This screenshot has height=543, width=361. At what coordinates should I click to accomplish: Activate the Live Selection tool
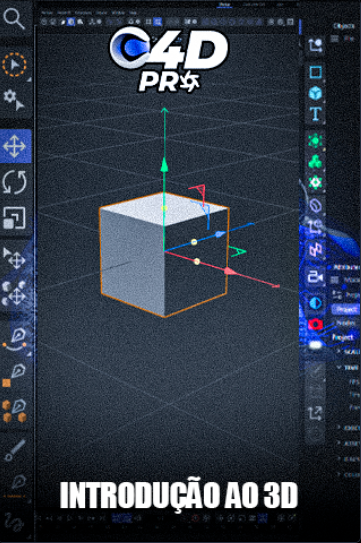(x=14, y=65)
